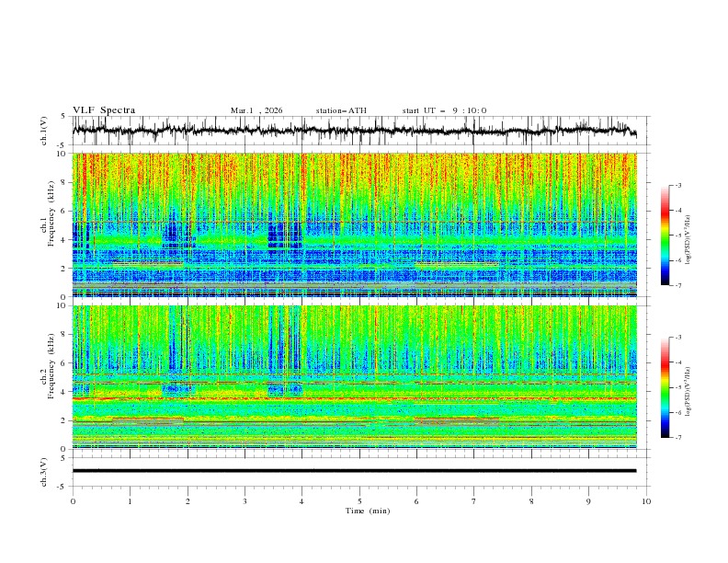The width and height of the screenshot is (728, 563).
Task: Click the "VLF Spectra" title text
Action: 104,110
